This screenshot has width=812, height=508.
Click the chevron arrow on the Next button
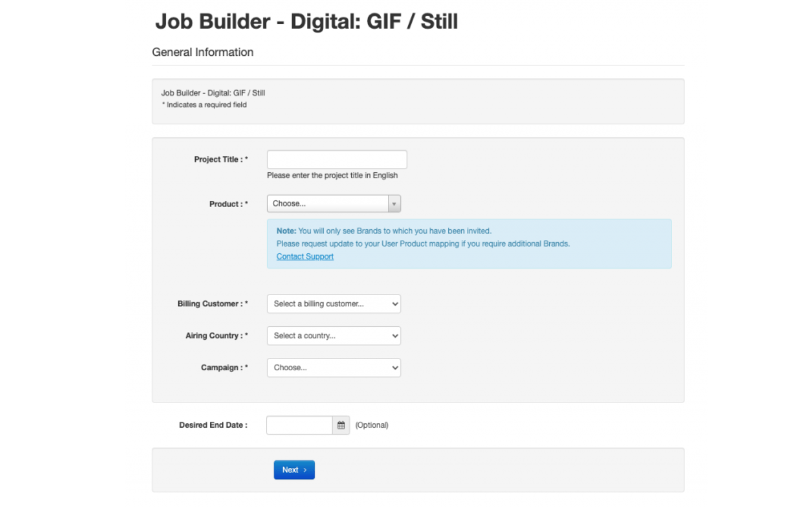click(305, 470)
